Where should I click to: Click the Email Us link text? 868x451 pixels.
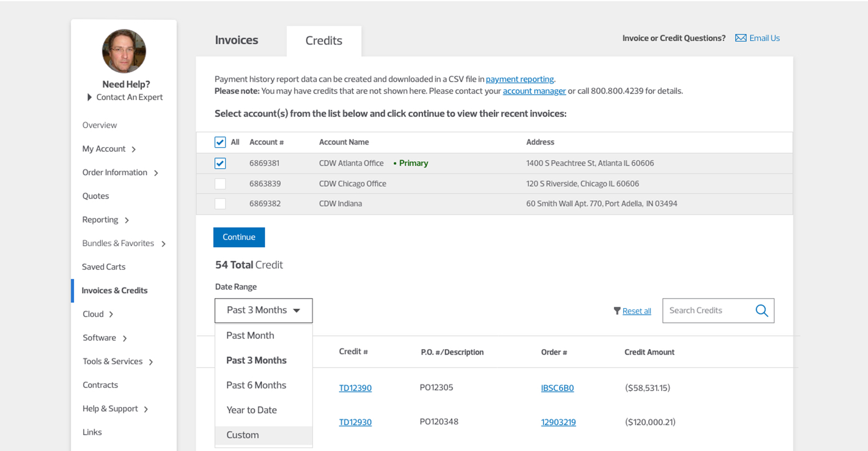764,38
